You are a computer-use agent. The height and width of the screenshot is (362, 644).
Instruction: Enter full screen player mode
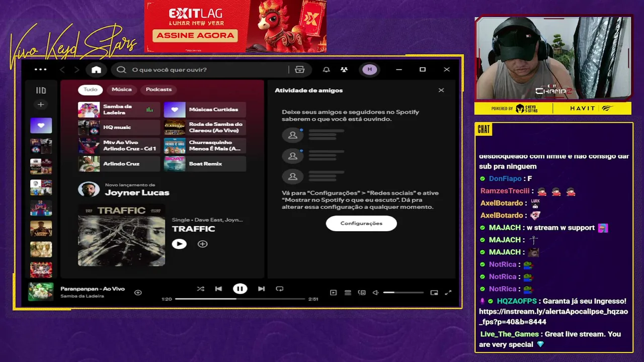(x=448, y=293)
